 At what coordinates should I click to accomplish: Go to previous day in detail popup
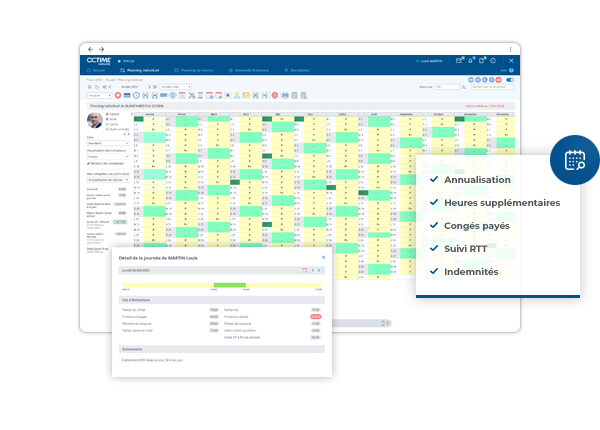313,270
